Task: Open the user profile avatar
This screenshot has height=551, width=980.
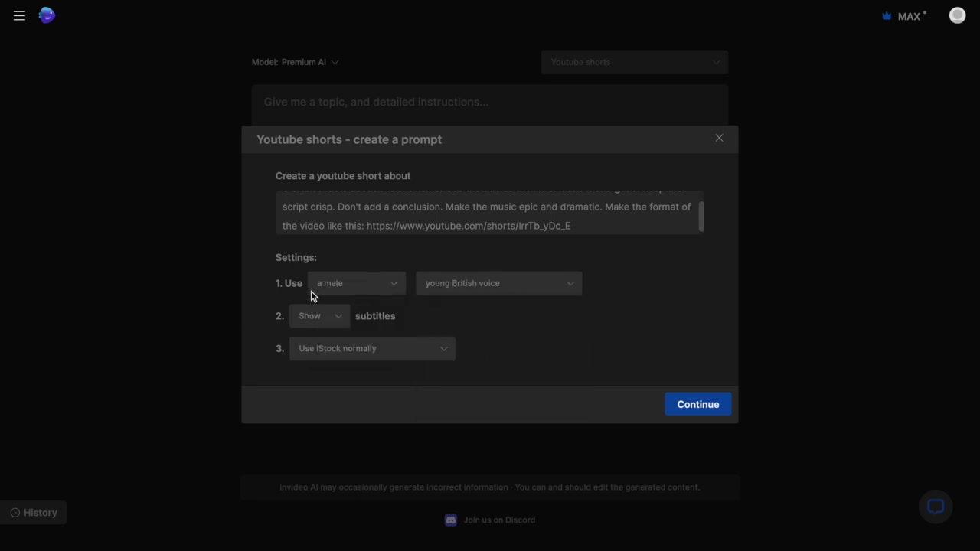Action: click(x=957, y=16)
